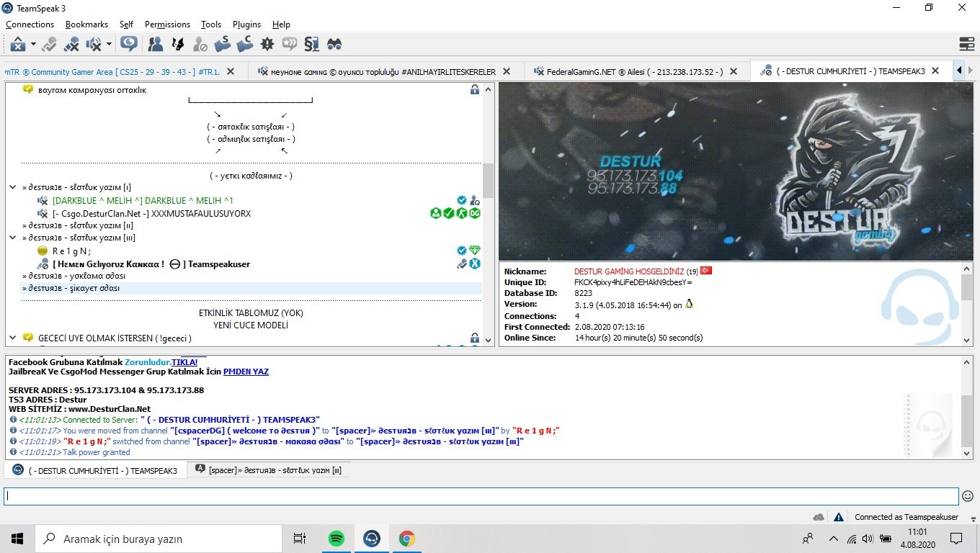Click the padlock icon on GECECİ UYE row
Image resolution: width=980 pixels, height=553 pixels.
(475, 338)
